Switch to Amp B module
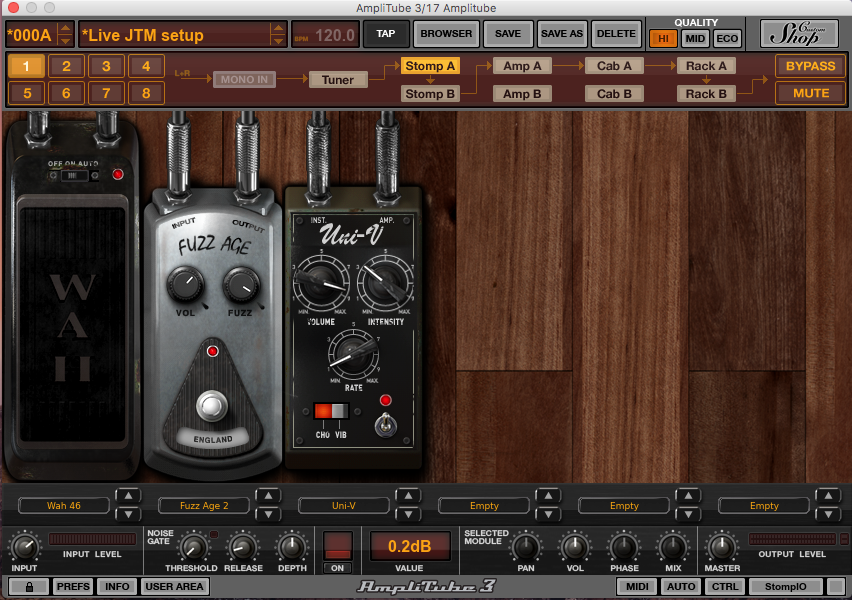This screenshot has width=852, height=600. click(522, 93)
